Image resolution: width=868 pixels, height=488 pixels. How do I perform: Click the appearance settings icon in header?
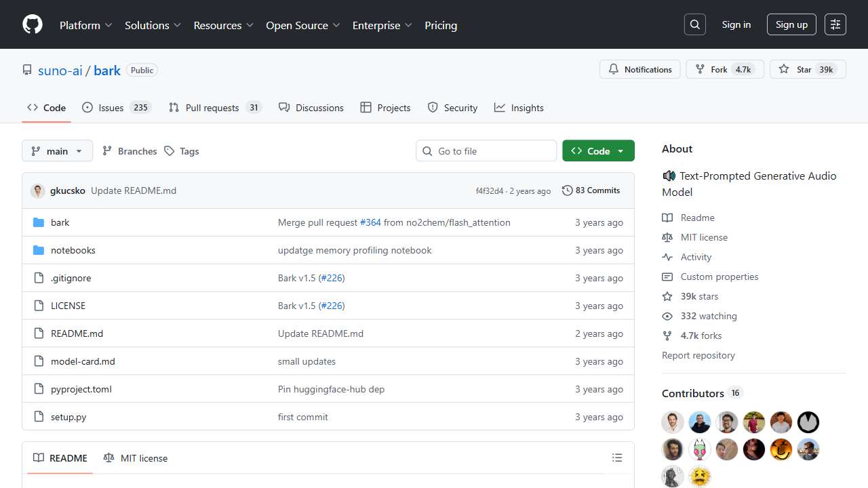(x=835, y=24)
